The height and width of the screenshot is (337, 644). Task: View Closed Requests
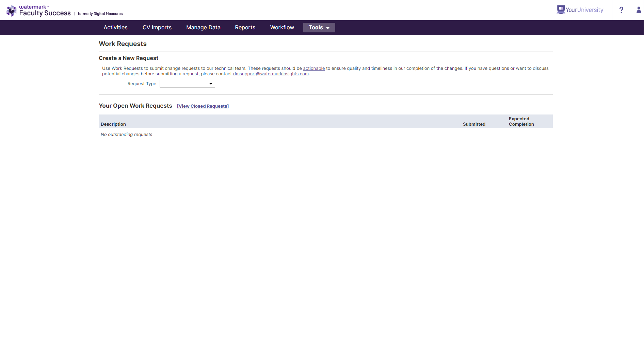(203, 106)
